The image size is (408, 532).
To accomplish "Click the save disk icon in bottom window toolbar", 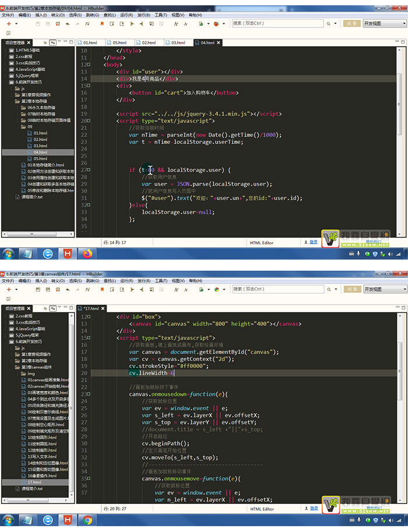I will coord(38,289).
